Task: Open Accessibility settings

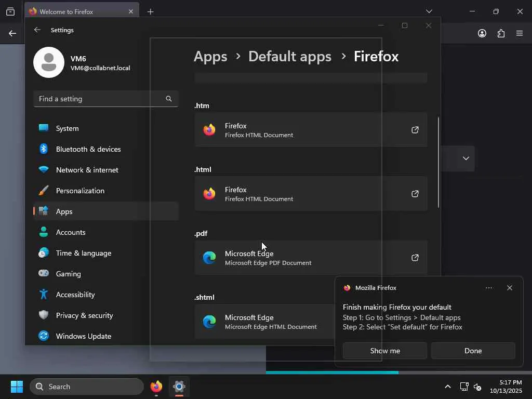Action: pos(106,295)
